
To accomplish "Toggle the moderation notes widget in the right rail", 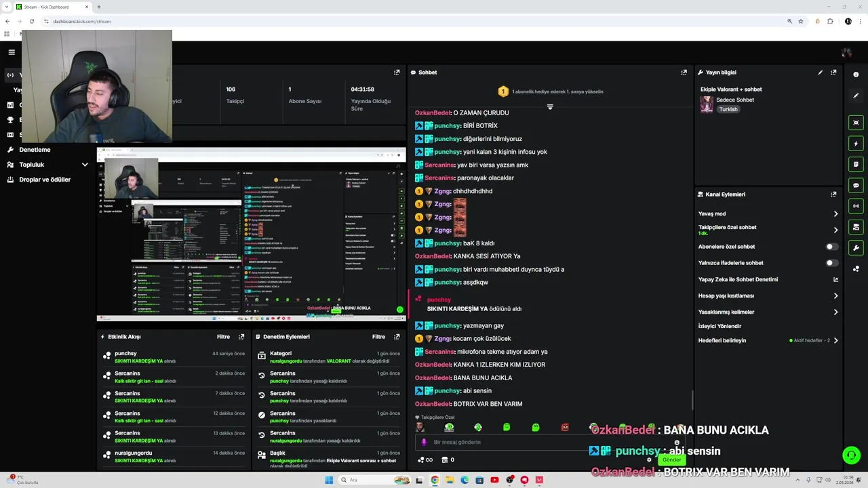I will point(856,164).
